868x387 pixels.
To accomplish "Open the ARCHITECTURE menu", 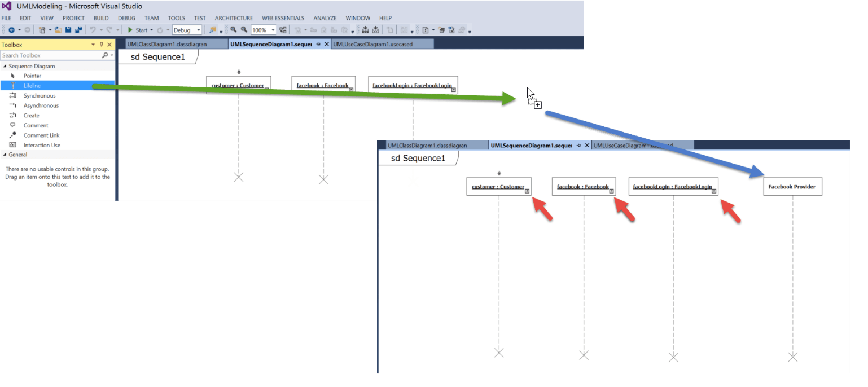I will pyautogui.click(x=234, y=18).
